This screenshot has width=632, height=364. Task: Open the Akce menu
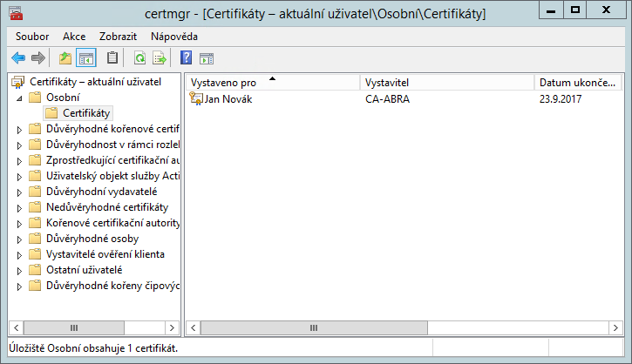[x=74, y=37]
